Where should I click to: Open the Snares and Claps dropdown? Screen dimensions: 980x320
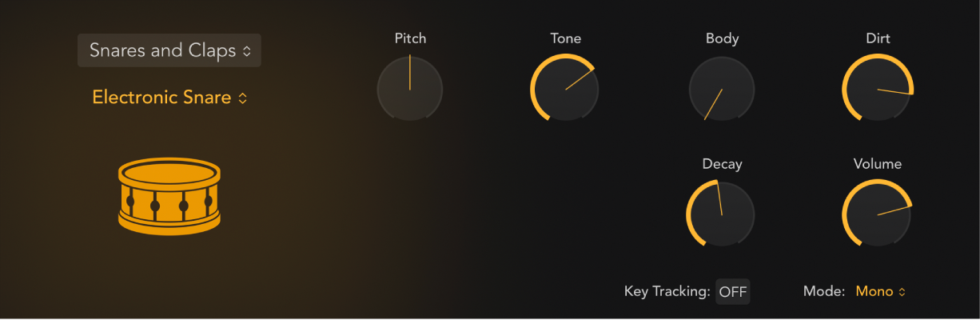tap(169, 50)
